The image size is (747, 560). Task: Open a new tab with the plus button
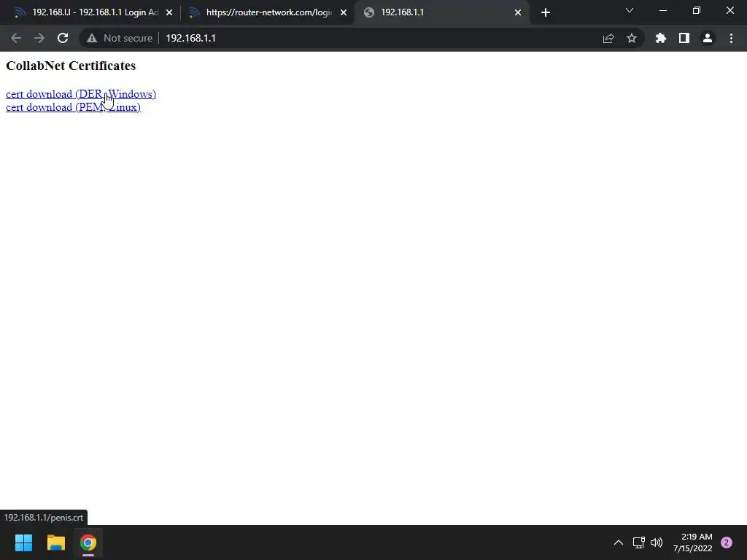tap(546, 12)
